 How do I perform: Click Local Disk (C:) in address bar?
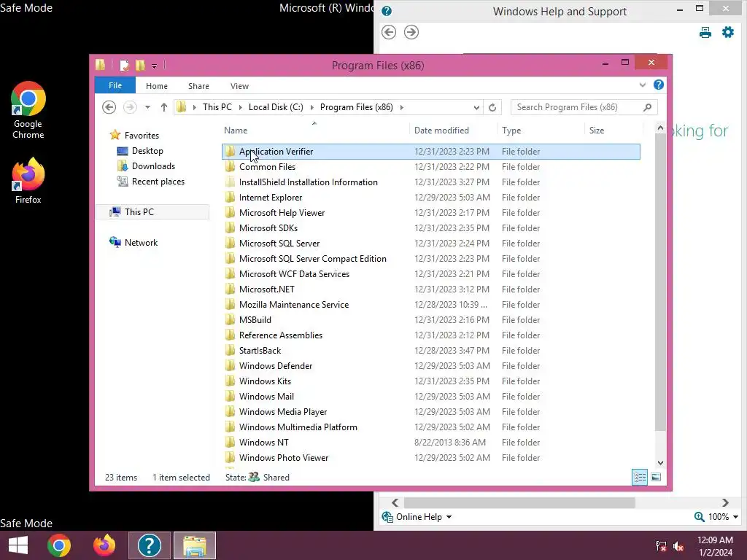point(276,107)
